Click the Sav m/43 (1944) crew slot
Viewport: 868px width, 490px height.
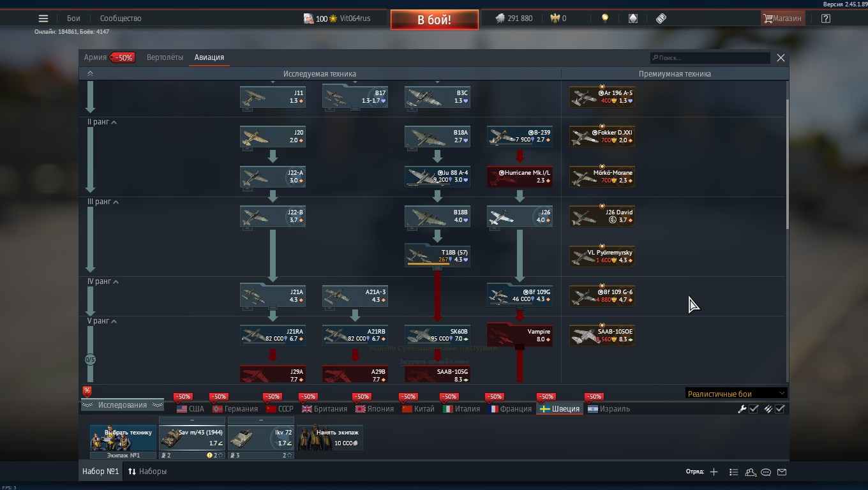pyautogui.click(x=192, y=438)
